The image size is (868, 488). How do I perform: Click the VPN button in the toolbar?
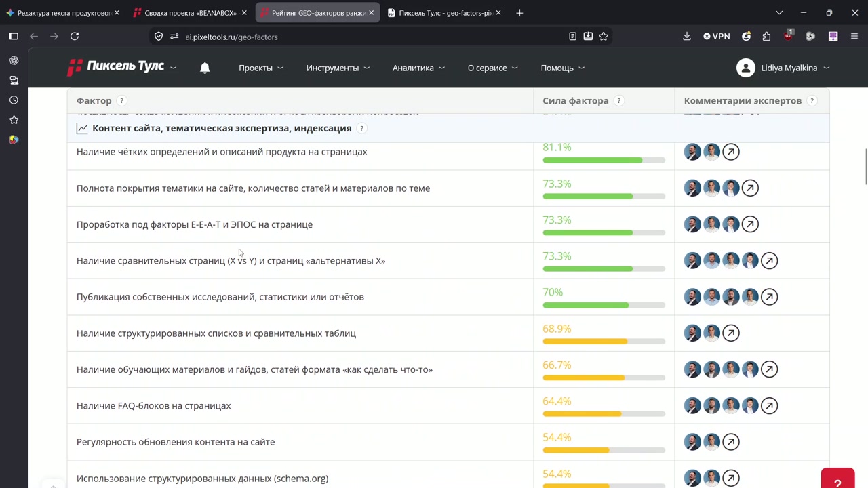717,37
